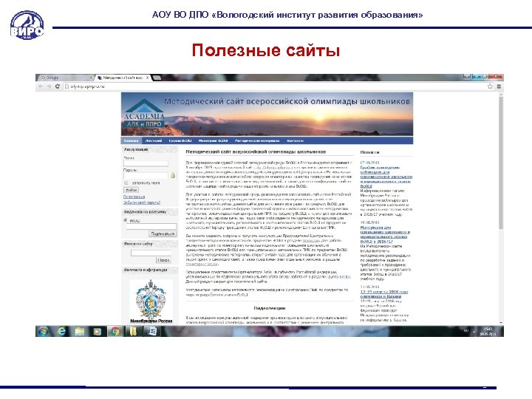
Task: Click the scrollbar down arrow
Action: pos(501,322)
